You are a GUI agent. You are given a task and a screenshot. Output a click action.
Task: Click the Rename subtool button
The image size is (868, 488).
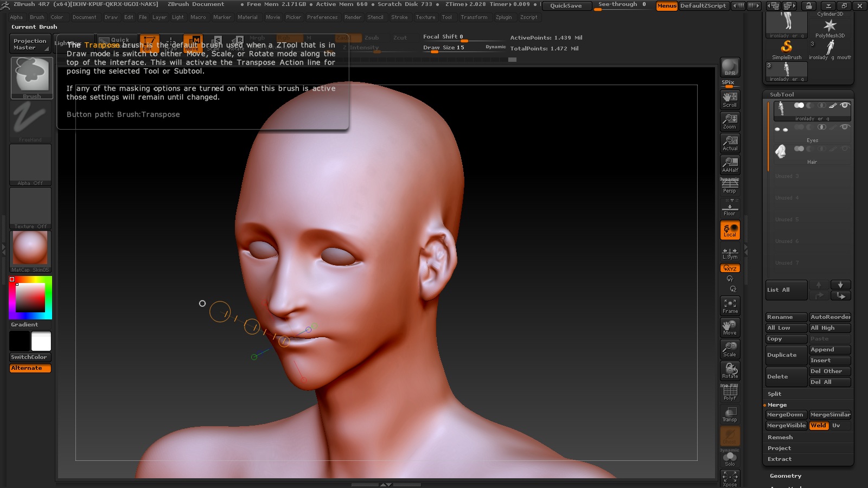point(786,317)
